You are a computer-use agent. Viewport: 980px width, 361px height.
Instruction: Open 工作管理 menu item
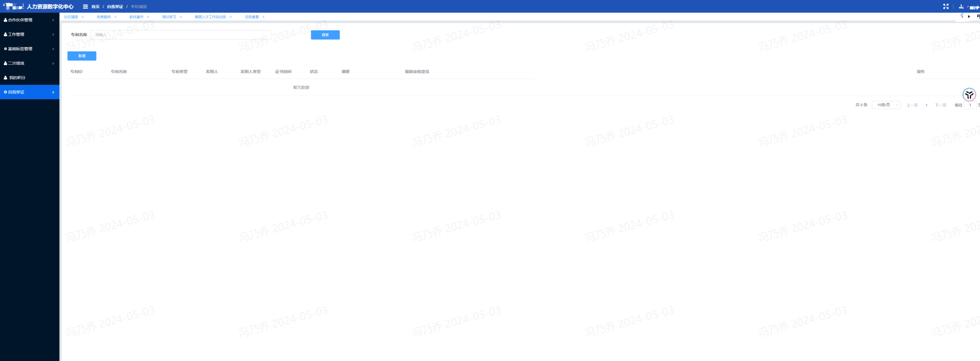click(x=30, y=35)
